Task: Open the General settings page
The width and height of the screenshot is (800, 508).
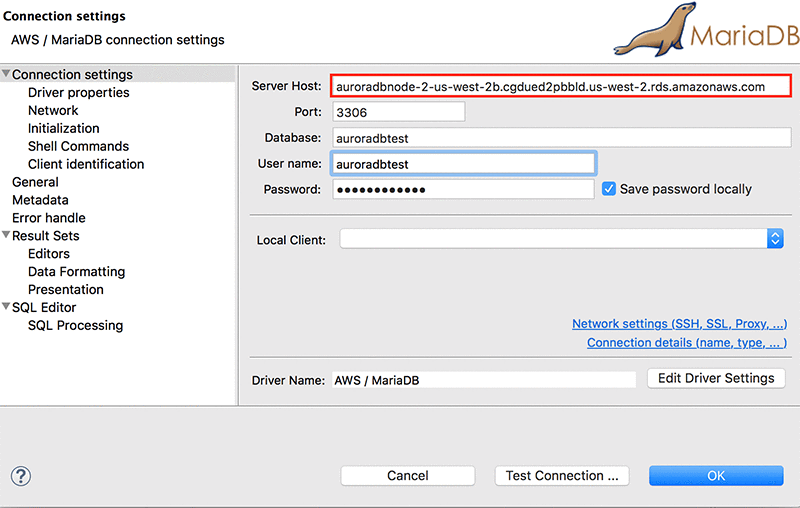Action: pyautogui.click(x=35, y=182)
